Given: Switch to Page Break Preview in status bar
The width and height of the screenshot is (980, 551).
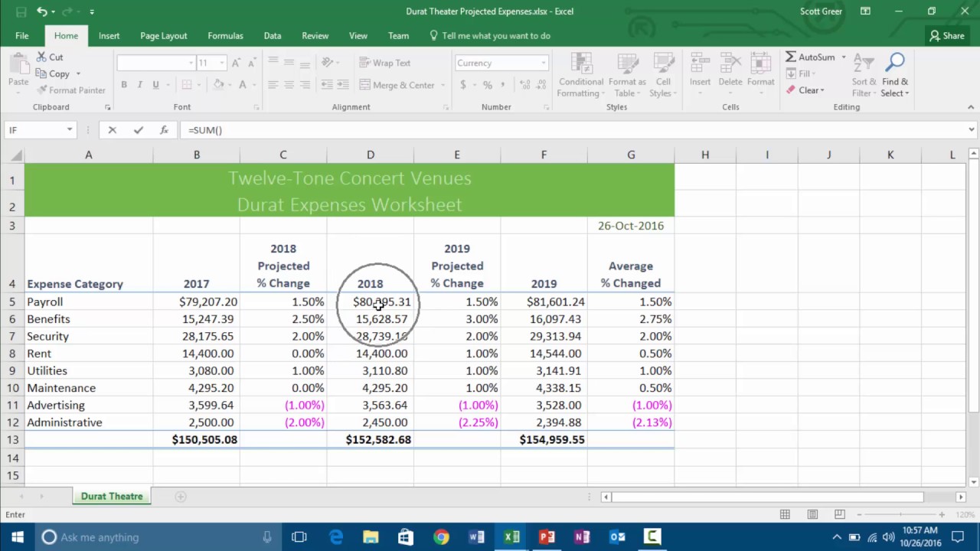Looking at the screenshot, I should [840, 514].
